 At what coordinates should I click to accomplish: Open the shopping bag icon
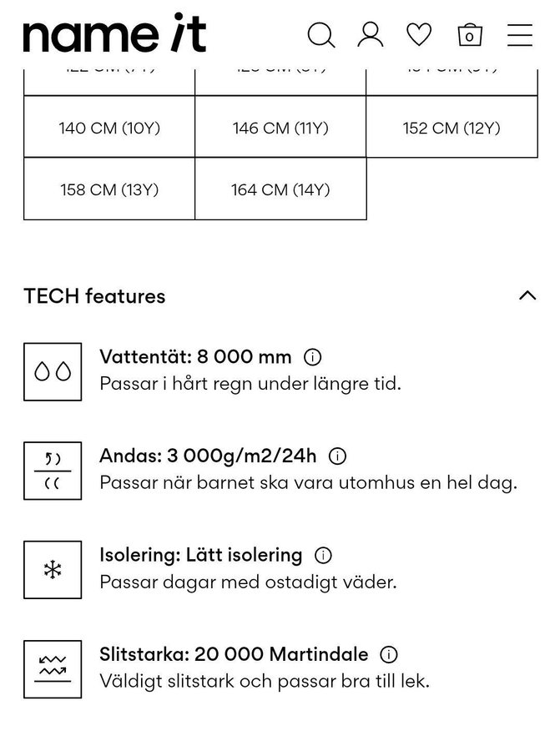point(470,35)
